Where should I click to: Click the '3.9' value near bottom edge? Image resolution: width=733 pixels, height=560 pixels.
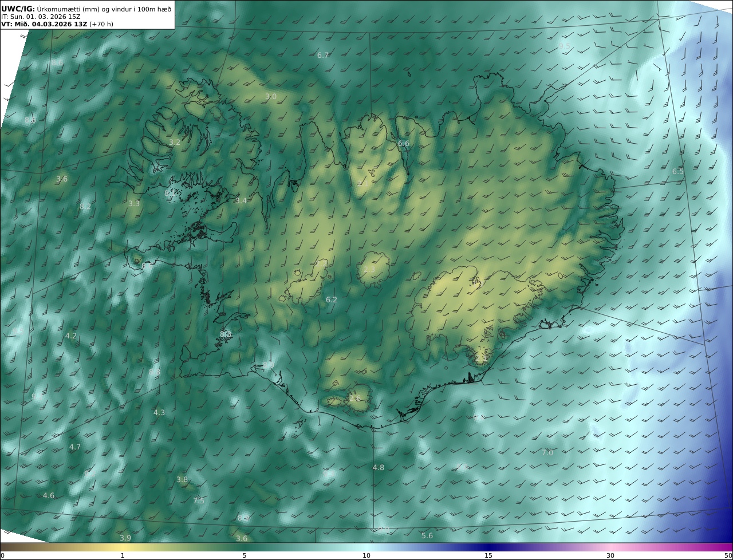[125, 538]
